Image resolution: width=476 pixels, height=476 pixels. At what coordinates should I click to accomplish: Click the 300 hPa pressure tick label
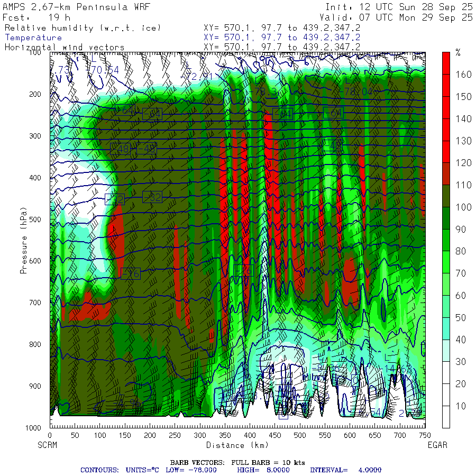click(35, 136)
